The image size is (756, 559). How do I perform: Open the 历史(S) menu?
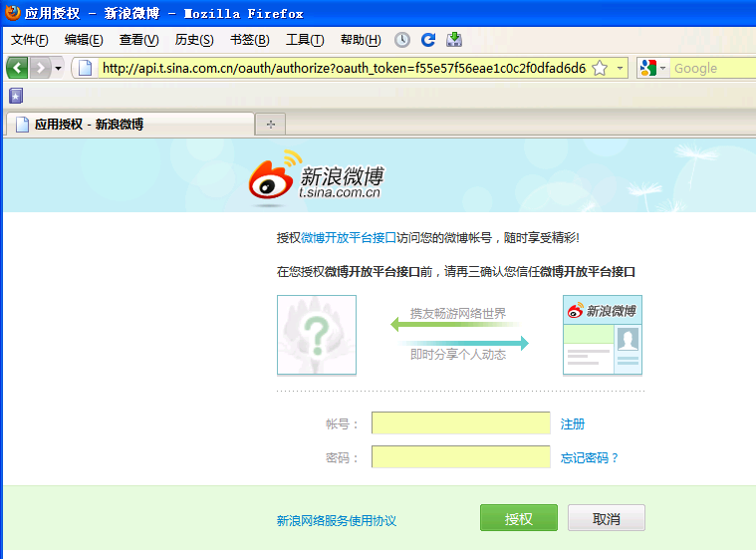point(194,40)
